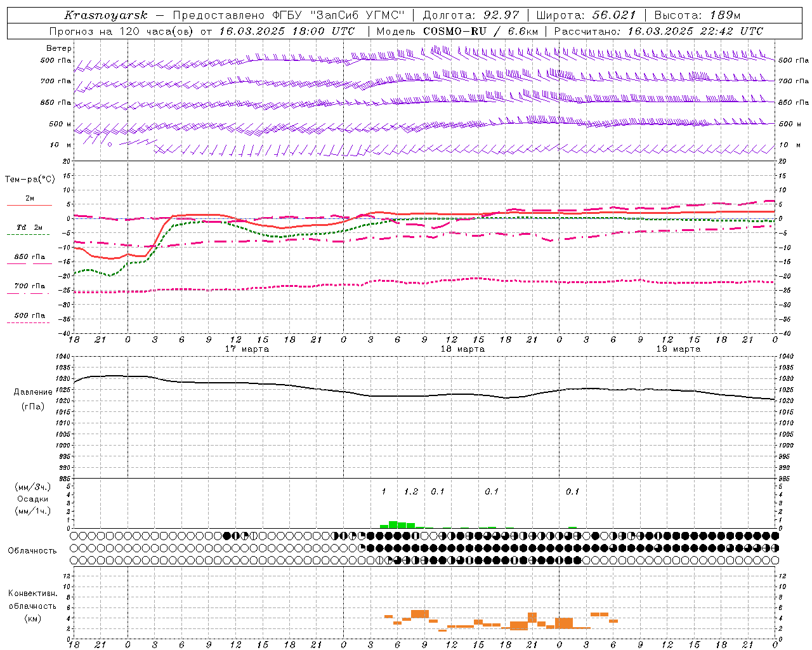Viewport: 812px width, 650px height.
Task: Select the 'Широта: 56.021' header field
Action: coord(586,15)
